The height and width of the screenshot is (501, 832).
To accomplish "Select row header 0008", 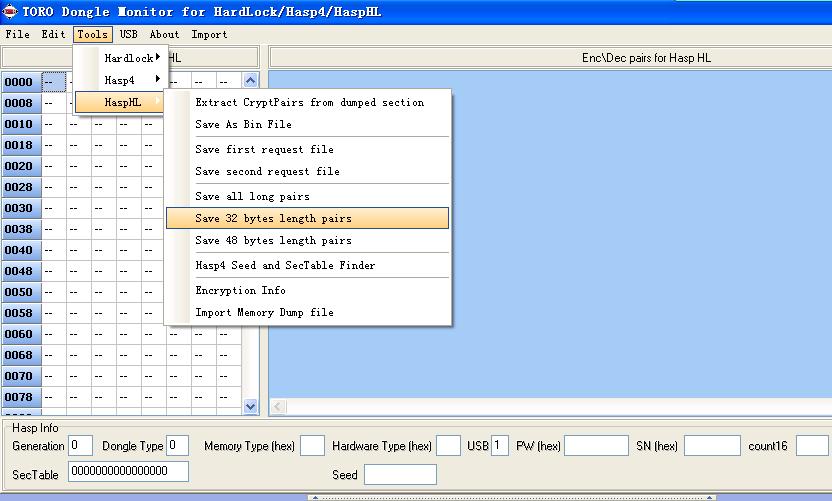I will 21,103.
